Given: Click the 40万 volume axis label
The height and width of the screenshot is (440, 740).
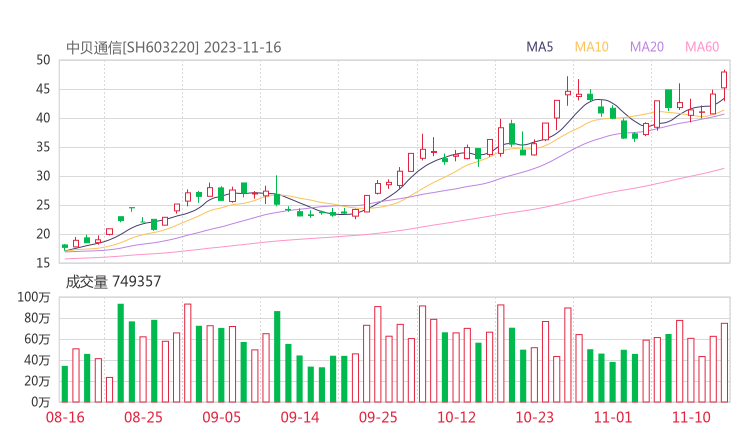Looking at the screenshot, I should (x=37, y=360).
